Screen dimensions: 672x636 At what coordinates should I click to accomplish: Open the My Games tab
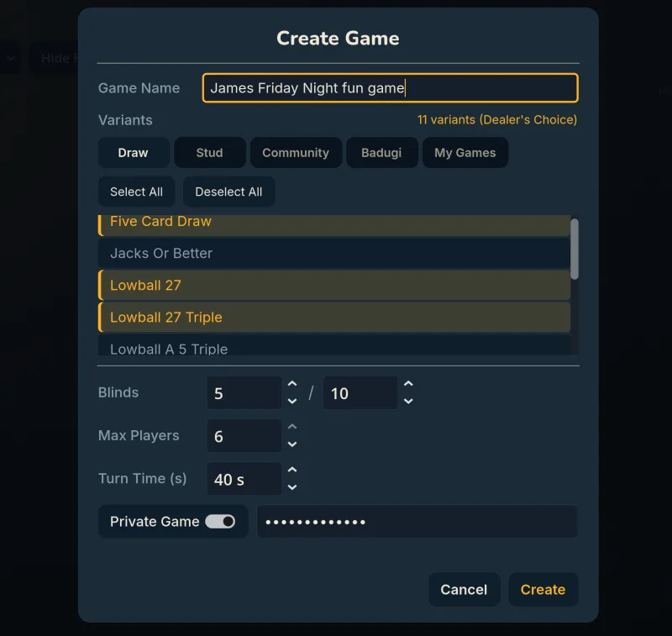click(x=465, y=152)
